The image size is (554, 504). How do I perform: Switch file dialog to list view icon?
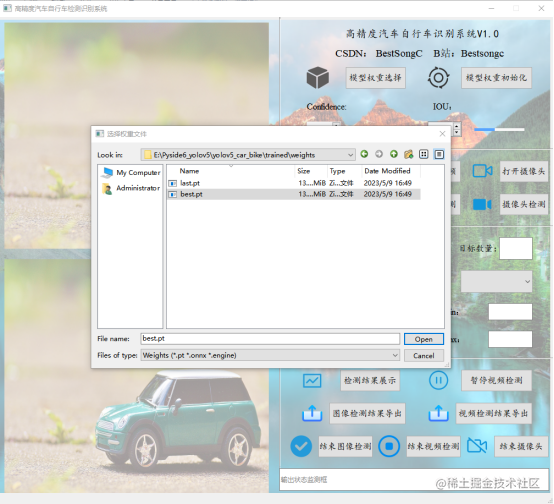tap(424, 154)
